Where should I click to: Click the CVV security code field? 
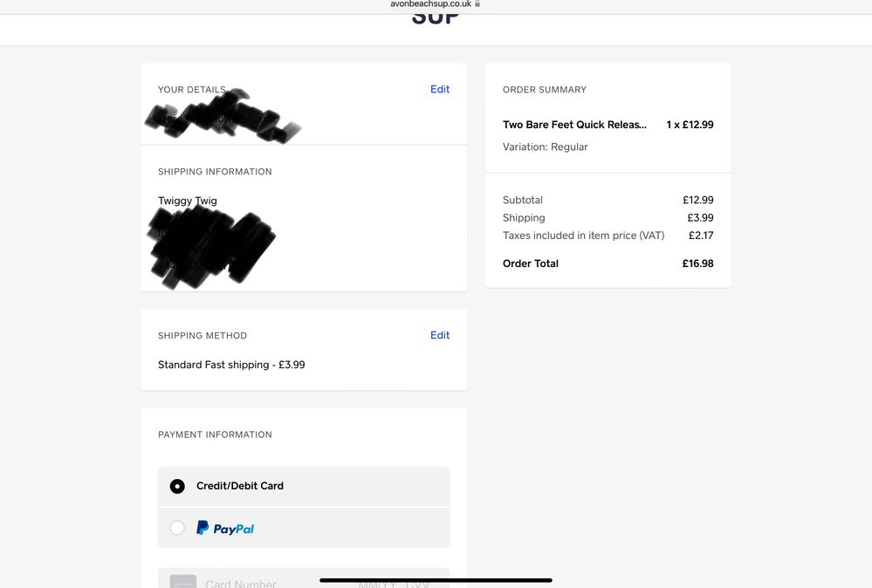tap(417, 583)
